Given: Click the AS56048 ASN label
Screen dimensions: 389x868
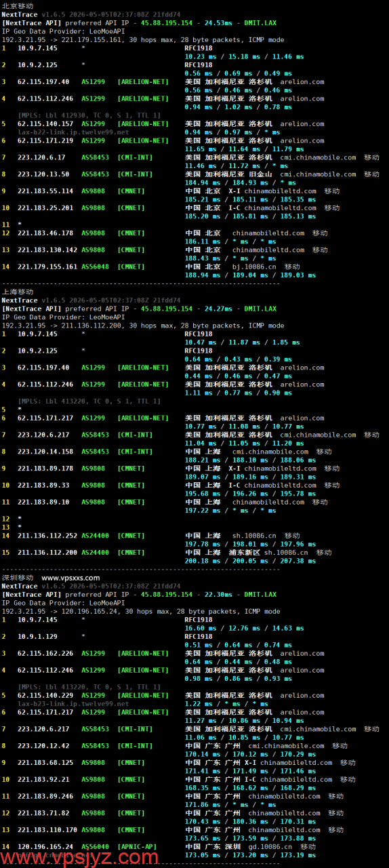Looking at the screenshot, I should coord(95,267).
